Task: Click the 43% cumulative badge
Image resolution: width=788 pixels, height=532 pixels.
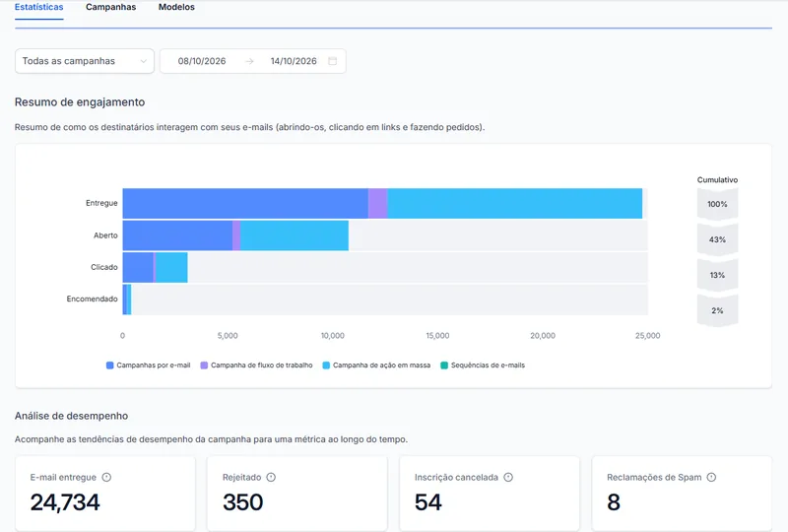Action: point(717,239)
